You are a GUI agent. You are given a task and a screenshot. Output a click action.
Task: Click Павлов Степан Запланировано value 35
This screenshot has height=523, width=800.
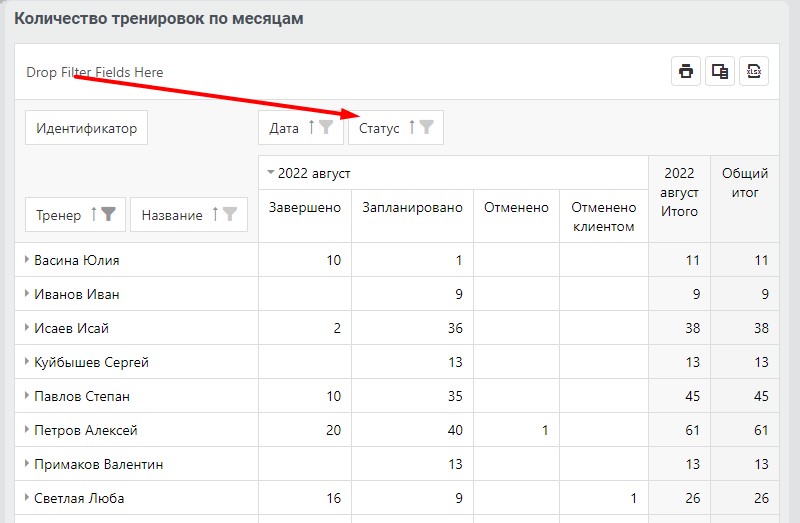[455, 396]
